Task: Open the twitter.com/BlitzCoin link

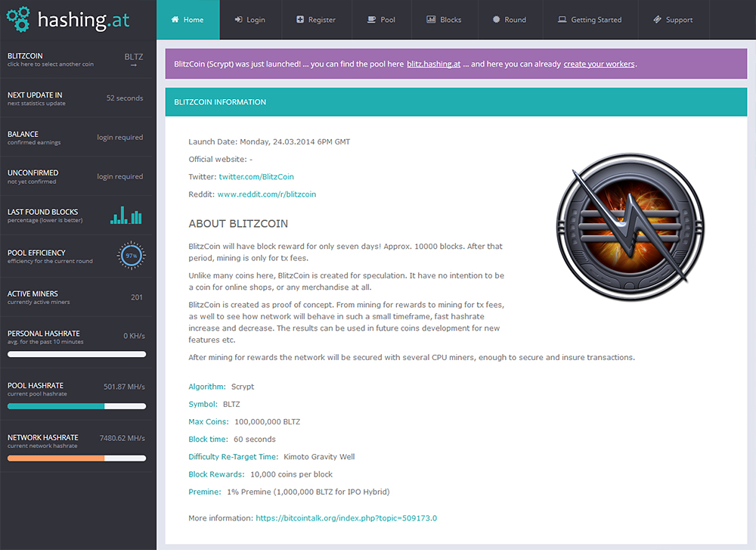Action: pyautogui.click(x=256, y=176)
